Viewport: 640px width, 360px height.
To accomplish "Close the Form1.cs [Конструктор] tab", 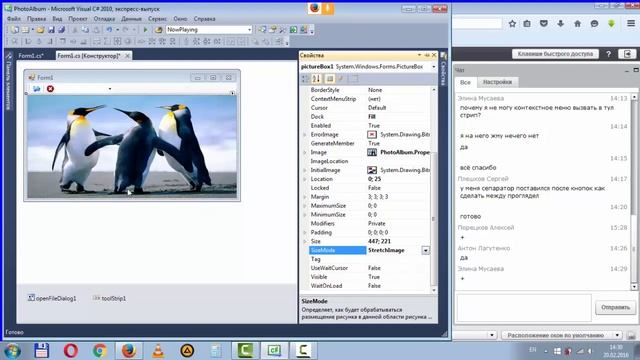I will coord(127,56).
